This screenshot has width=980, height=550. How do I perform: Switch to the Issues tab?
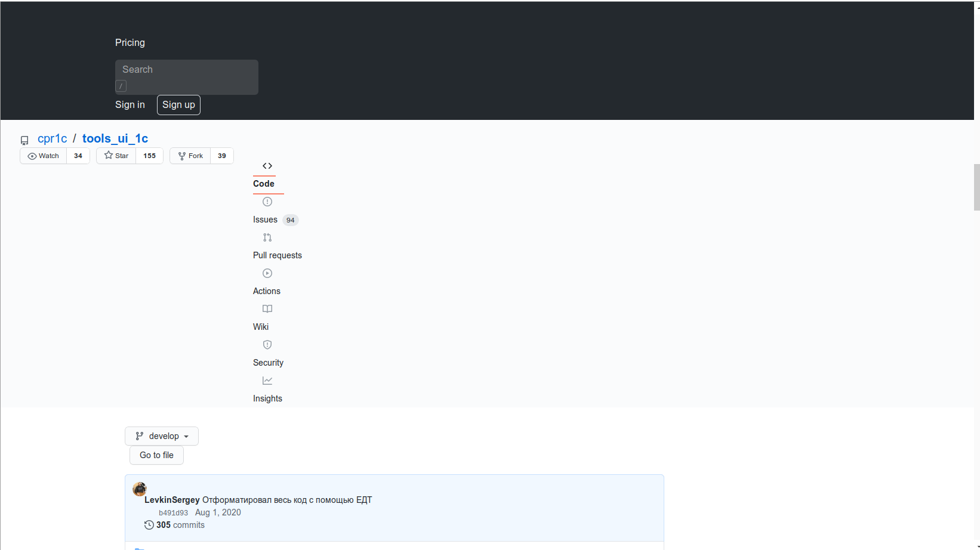tap(265, 220)
